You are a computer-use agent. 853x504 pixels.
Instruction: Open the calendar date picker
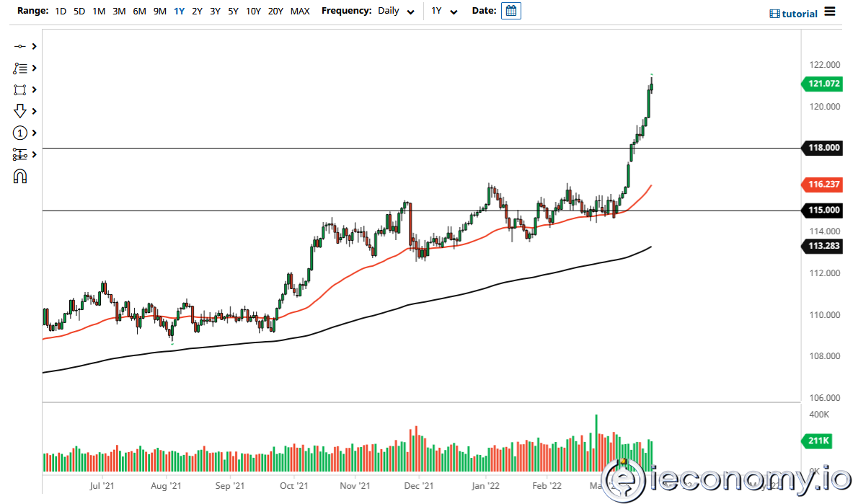tap(511, 10)
